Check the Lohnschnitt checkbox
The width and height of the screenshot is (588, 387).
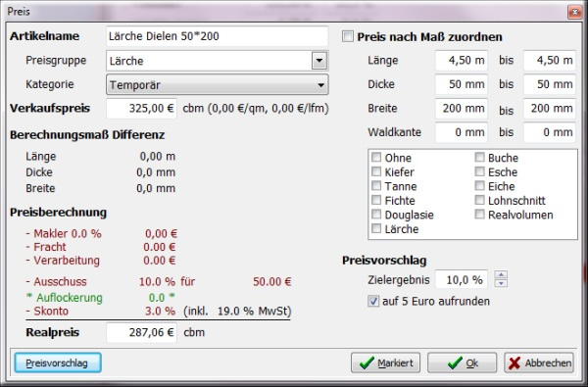pyautogui.click(x=479, y=200)
